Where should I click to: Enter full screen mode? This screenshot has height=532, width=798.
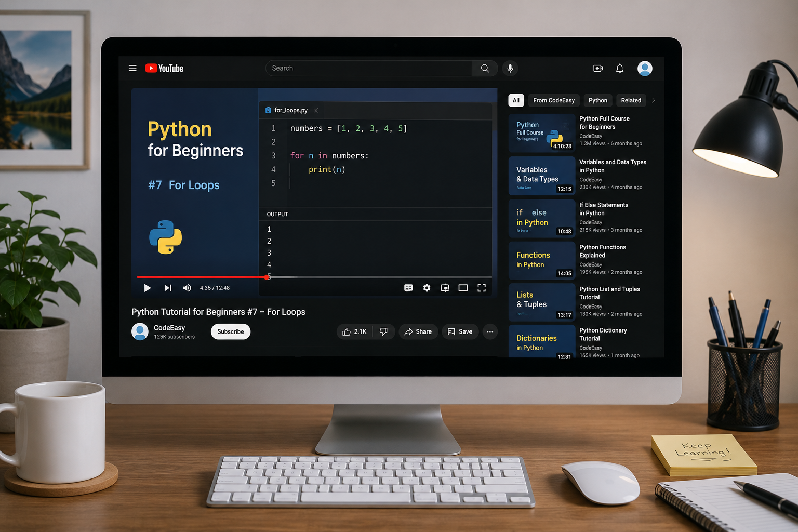[482, 288]
